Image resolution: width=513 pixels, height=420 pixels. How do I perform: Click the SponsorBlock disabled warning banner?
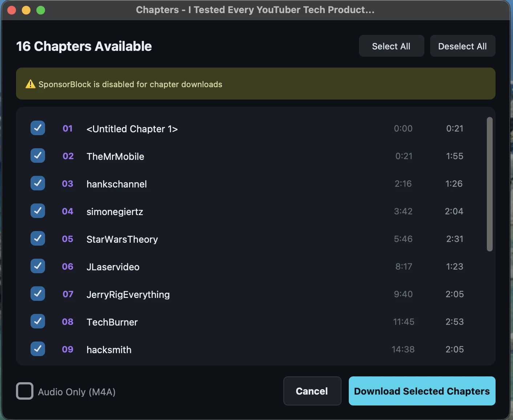point(255,84)
